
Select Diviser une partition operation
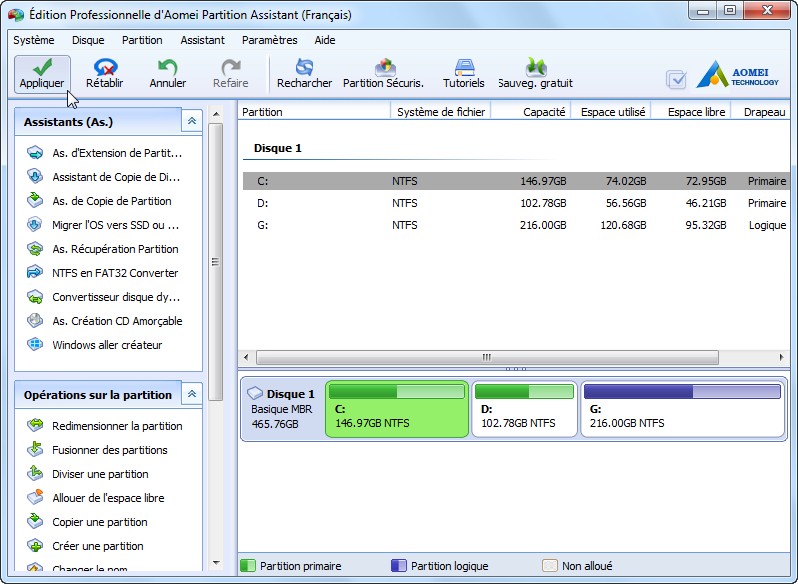[88, 474]
